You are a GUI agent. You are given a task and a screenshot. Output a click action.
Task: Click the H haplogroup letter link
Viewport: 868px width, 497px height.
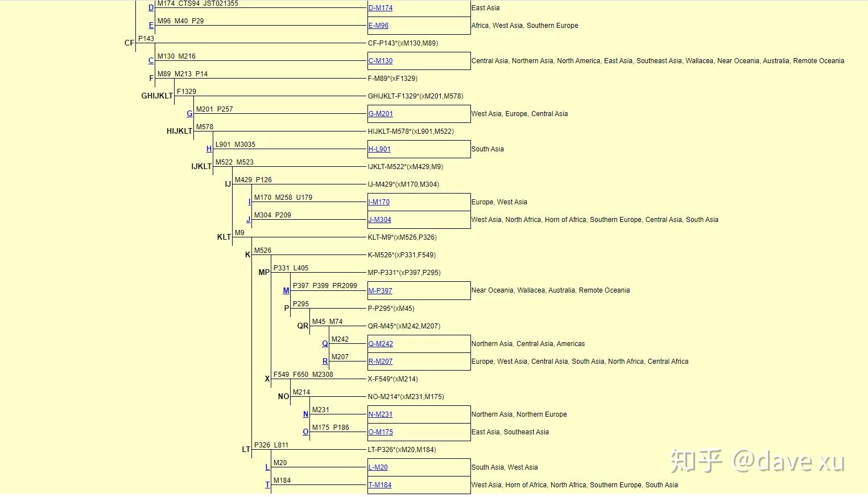pos(209,149)
